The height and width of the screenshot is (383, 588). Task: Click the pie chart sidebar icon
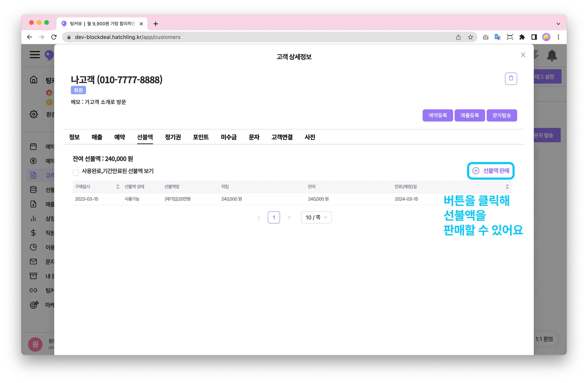pyautogui.click(x=33, y=247)
